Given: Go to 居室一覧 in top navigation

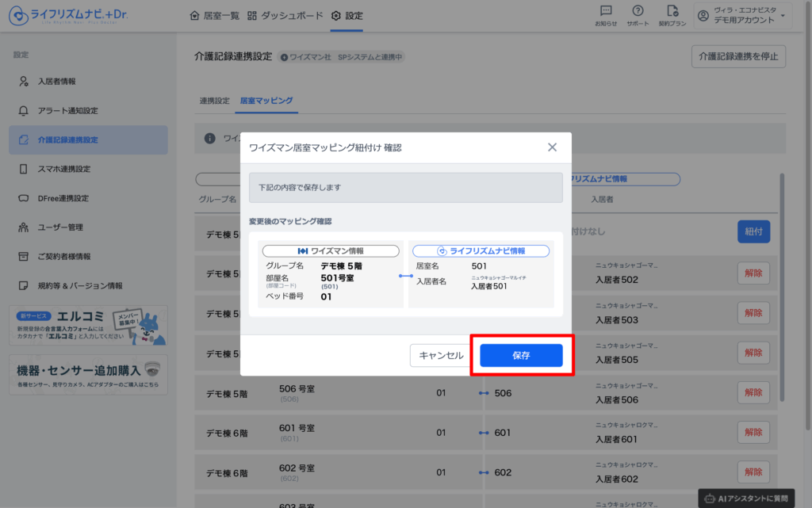Looking at the screenshot, I should 215,16.
